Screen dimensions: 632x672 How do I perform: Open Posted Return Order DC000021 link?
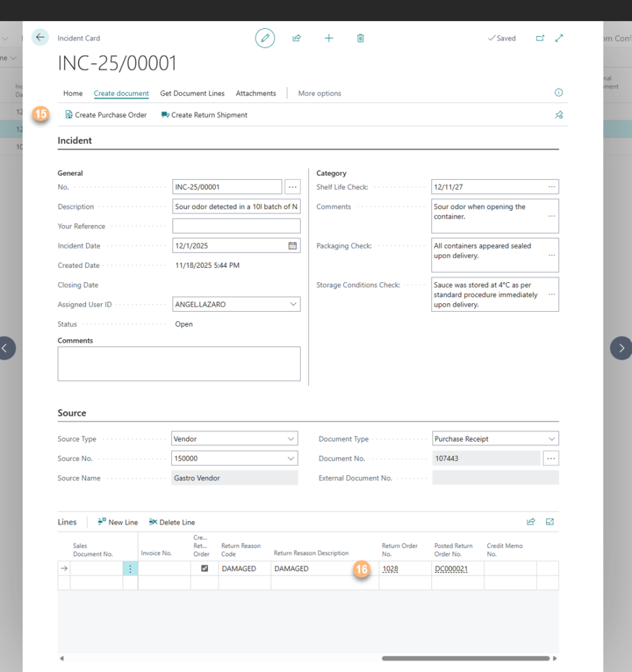tap(451, 569)
